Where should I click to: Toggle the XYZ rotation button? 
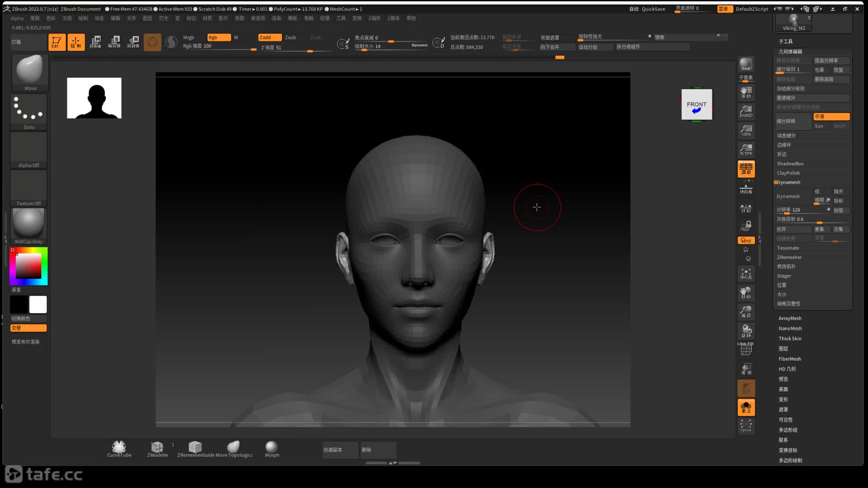tap(746, 240)
